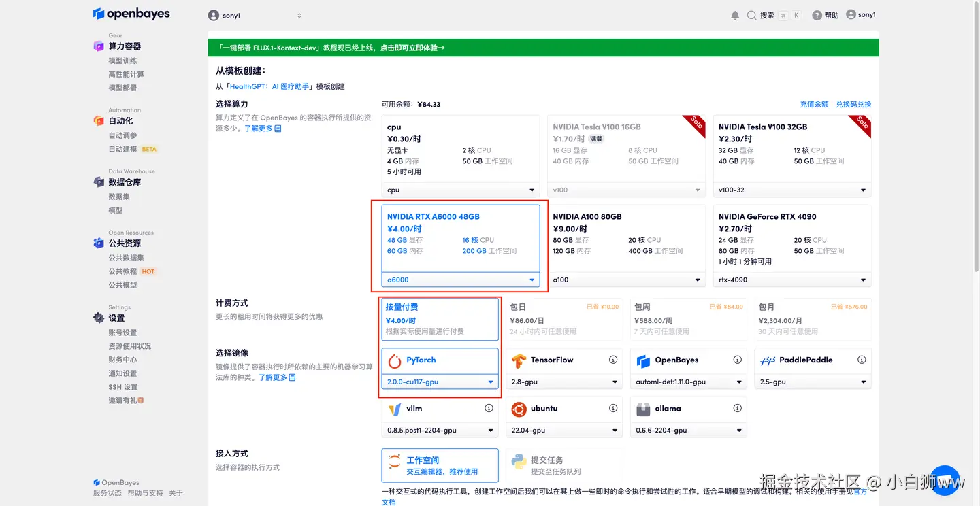Go to 模型训练 in sidebar

click(x=122, y=61)
